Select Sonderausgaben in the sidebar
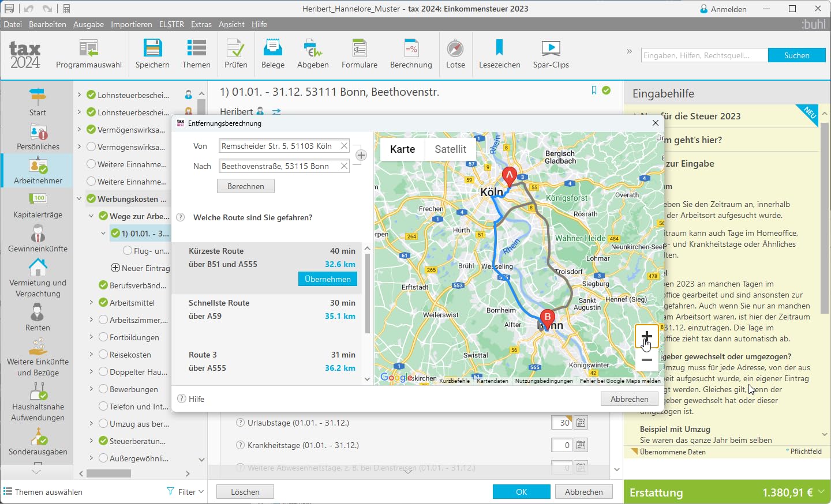 coord(38,442)
